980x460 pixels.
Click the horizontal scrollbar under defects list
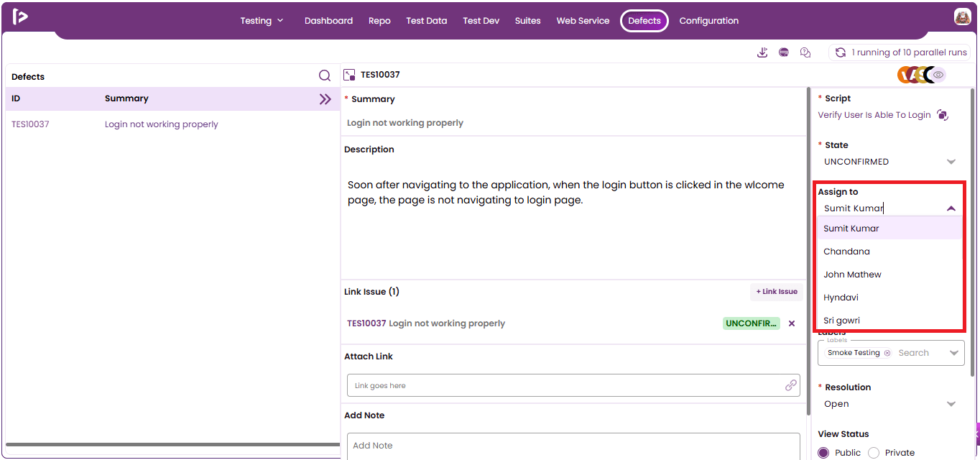point(172,444)
